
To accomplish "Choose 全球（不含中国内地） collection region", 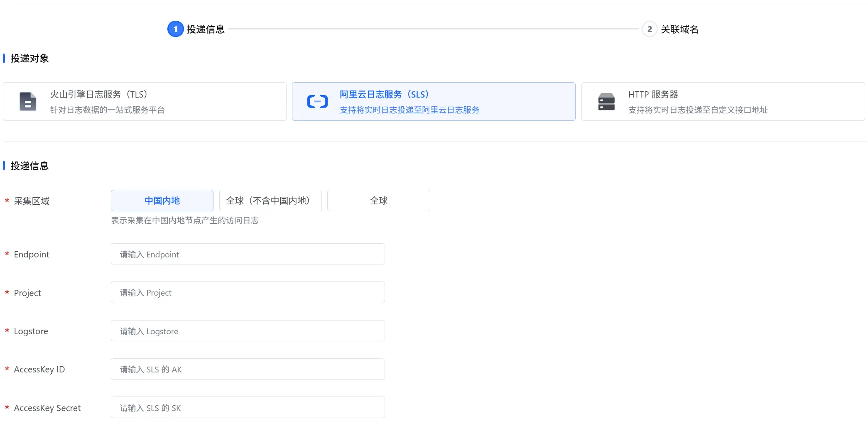I will click(x=270, y=201).
